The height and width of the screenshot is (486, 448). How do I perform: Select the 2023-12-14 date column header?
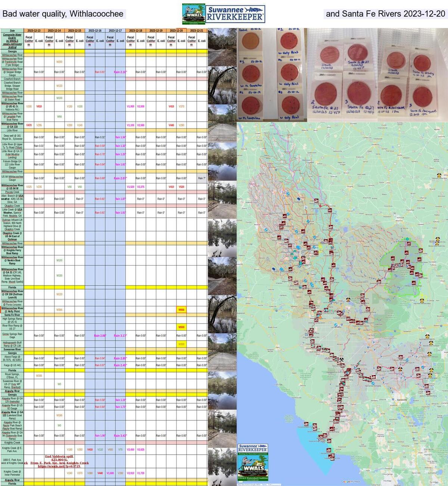point(55,31)
